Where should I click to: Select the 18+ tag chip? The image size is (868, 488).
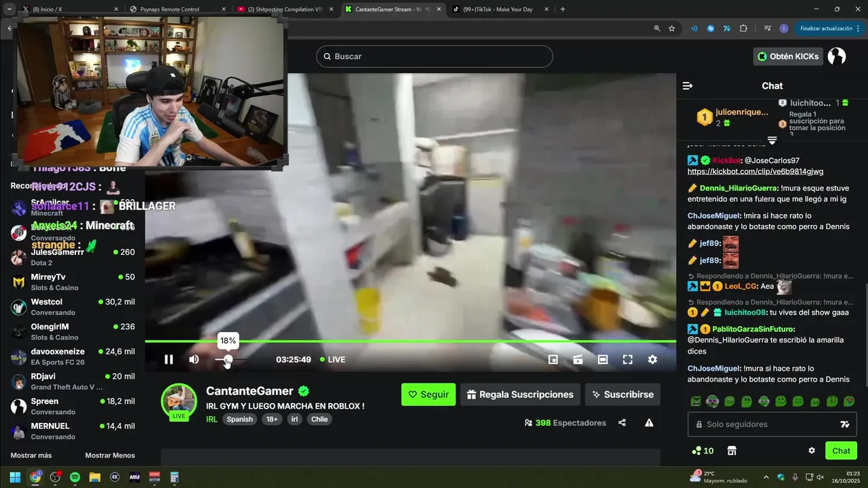pos(272,419)
